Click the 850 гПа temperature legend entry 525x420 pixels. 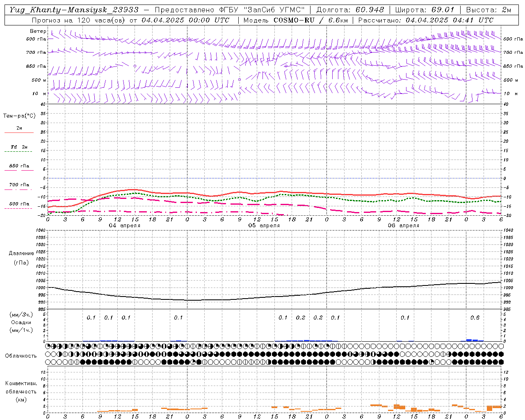coord(19,166)
